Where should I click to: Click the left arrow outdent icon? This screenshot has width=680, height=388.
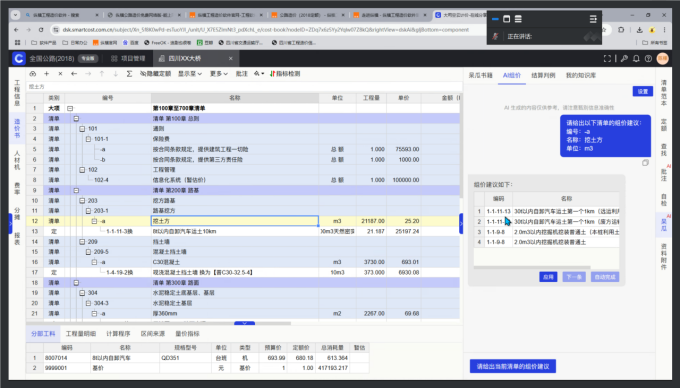pos(74,74)
